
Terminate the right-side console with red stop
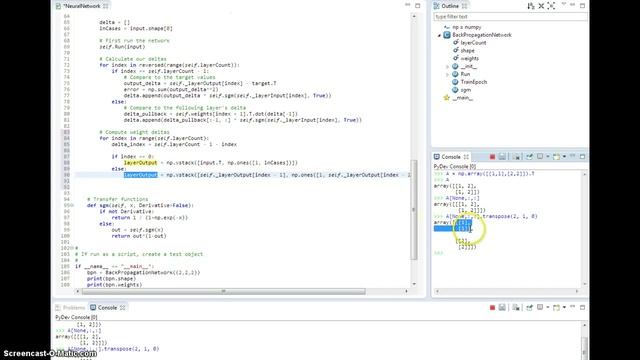tap(492, 157)
